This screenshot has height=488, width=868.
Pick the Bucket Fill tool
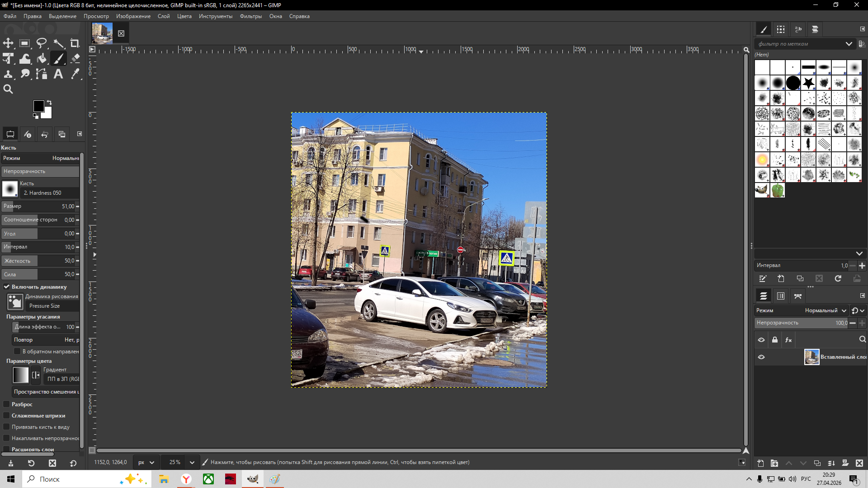(42, 59)
